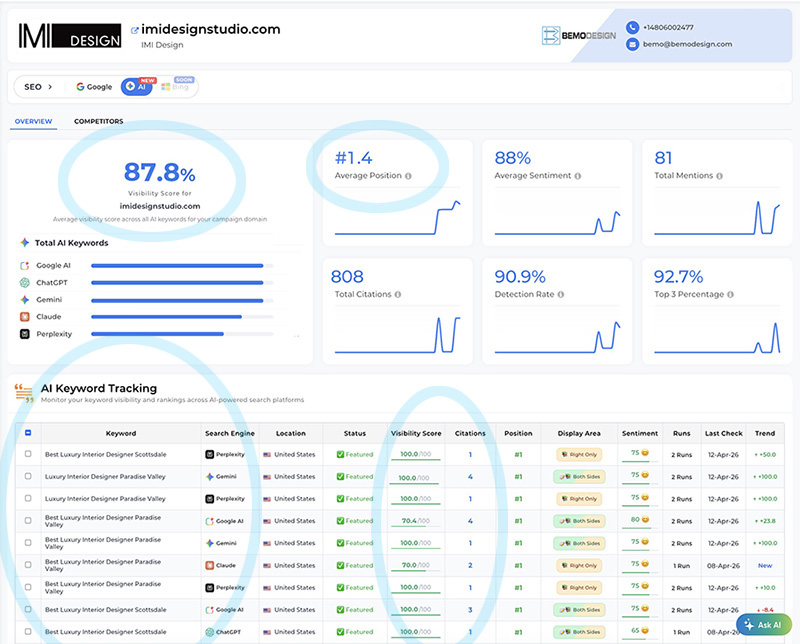Sort the table by the Search Engine column
Image resolution: width=800 pixels, height=644 pixels.
[x=230, y=433]
